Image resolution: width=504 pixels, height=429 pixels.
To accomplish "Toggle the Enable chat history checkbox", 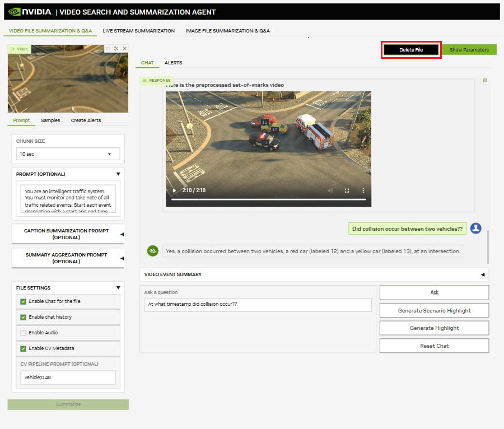I will pyautogui.click(x=24, y=317).
